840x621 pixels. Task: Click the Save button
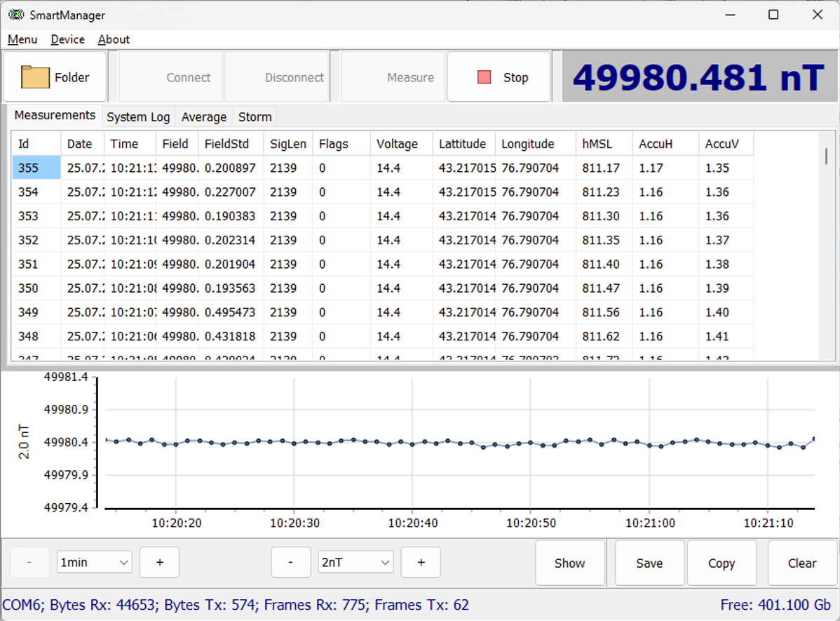click(649, 563)
